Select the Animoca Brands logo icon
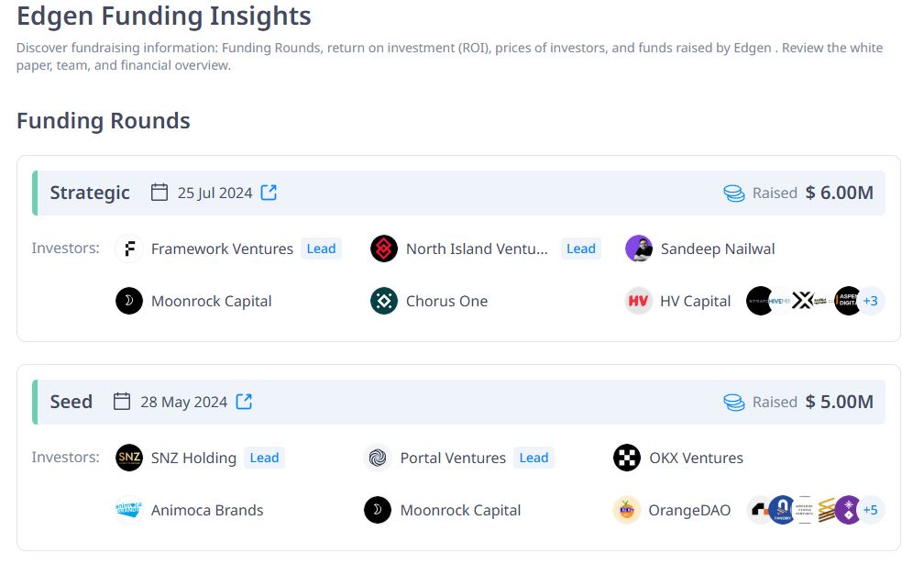 128,510
